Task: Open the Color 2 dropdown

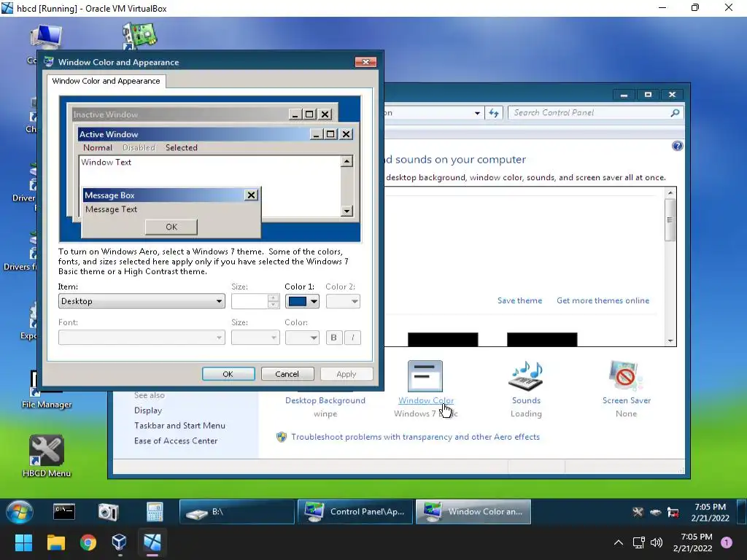Action: point(343,301)
